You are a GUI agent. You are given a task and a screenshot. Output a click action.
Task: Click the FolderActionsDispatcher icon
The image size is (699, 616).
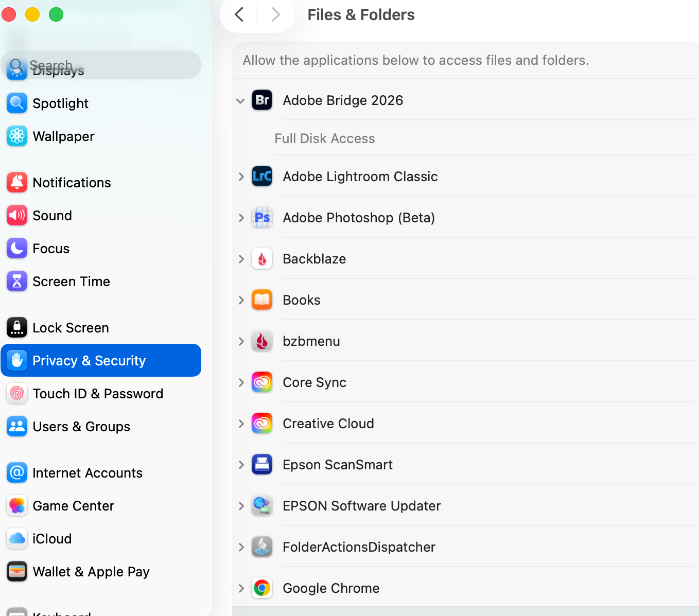(x=262, y=547)
